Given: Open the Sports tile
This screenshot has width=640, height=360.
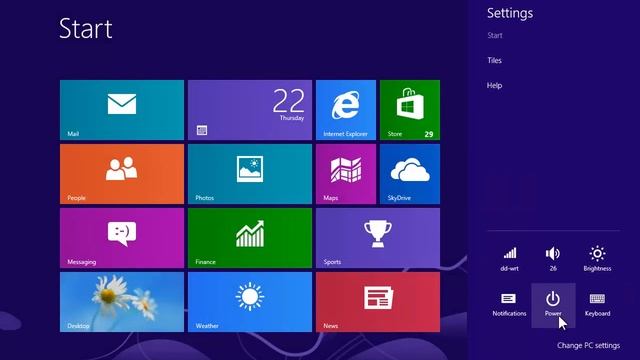Looking at the screenshot, I should [378, 238].
